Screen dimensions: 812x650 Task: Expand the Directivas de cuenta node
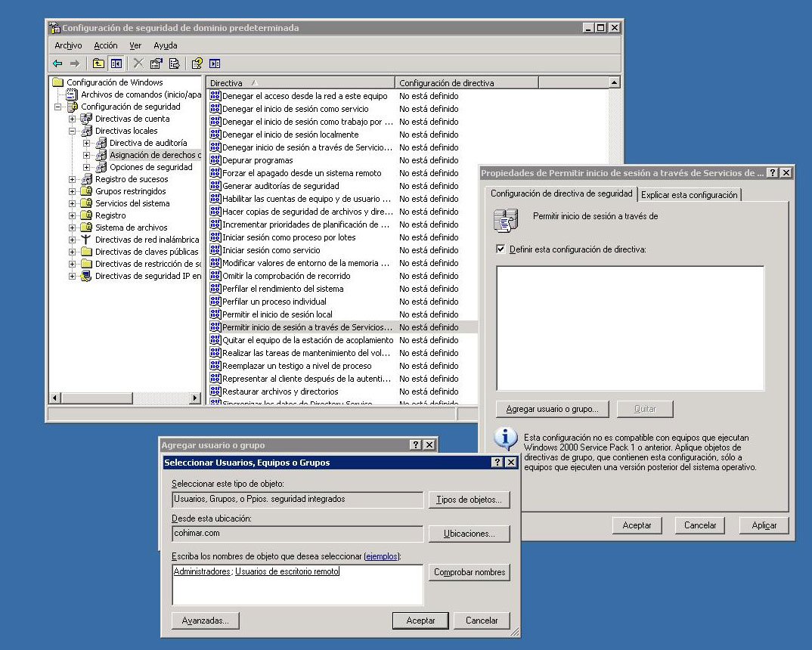72,119
